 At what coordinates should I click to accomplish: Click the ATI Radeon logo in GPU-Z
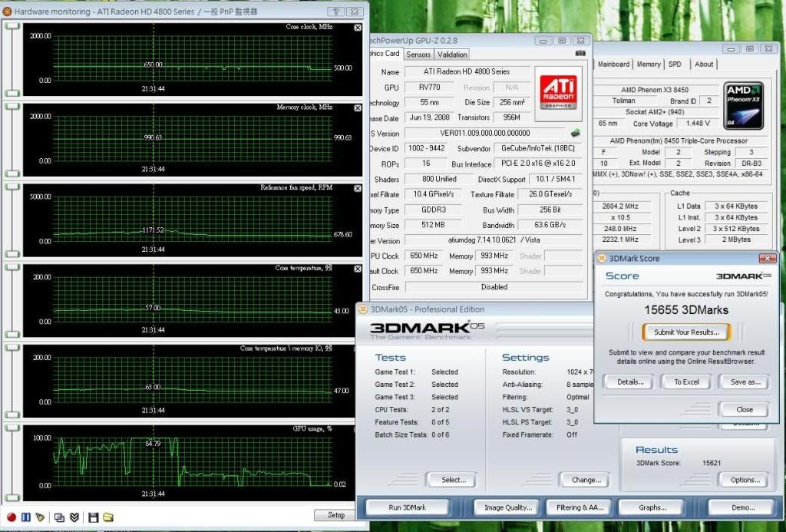pyautogui.click(x=558, y=93)
